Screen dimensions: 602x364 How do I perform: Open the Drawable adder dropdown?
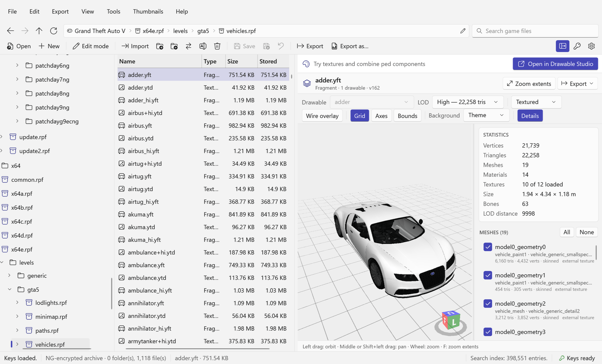click(372, 102)
